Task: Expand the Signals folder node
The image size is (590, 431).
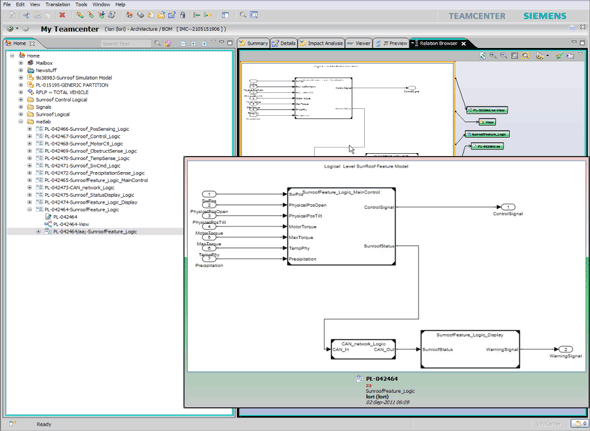Action: (21, 107)
